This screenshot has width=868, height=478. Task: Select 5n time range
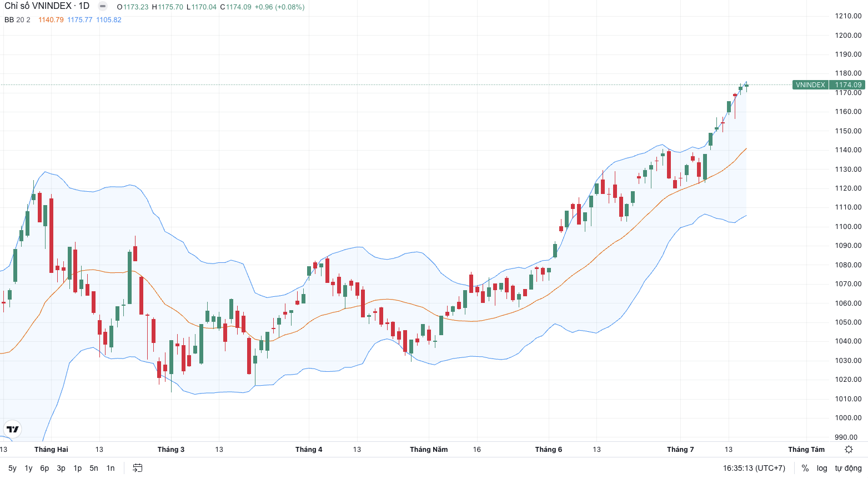(x=94, y=468)
